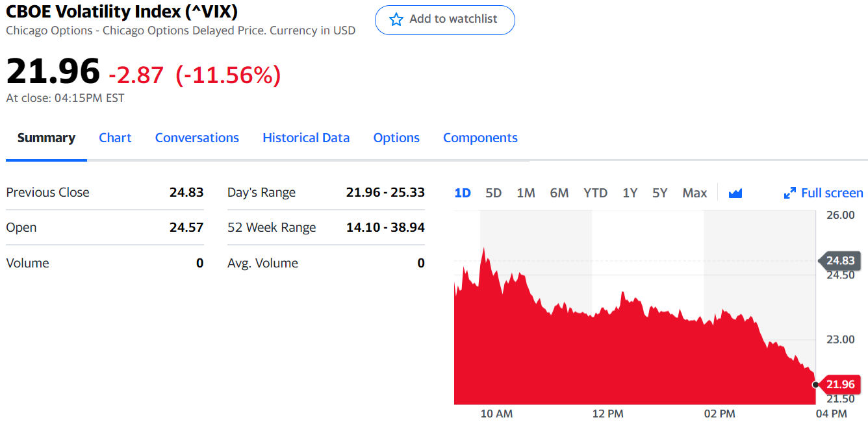Click the 24.83 previous close chart marker

(839, 261)
